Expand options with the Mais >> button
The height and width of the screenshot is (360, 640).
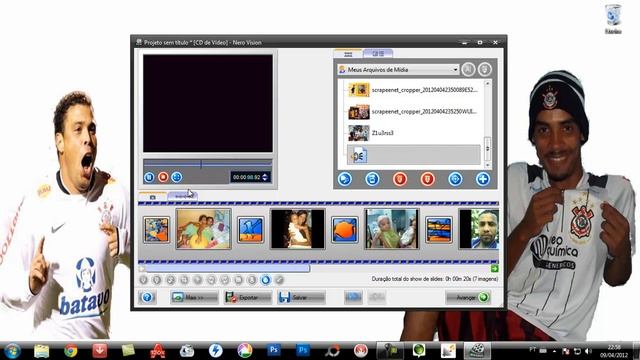[194, 298]
